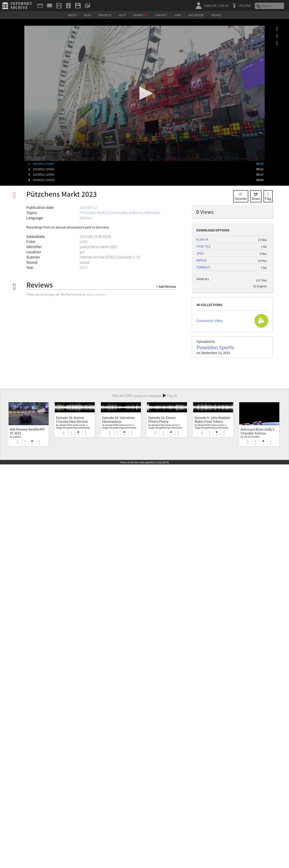
Task: Open Episode 29: Valentines Extravaganza item
Action: tap(121, 420)
